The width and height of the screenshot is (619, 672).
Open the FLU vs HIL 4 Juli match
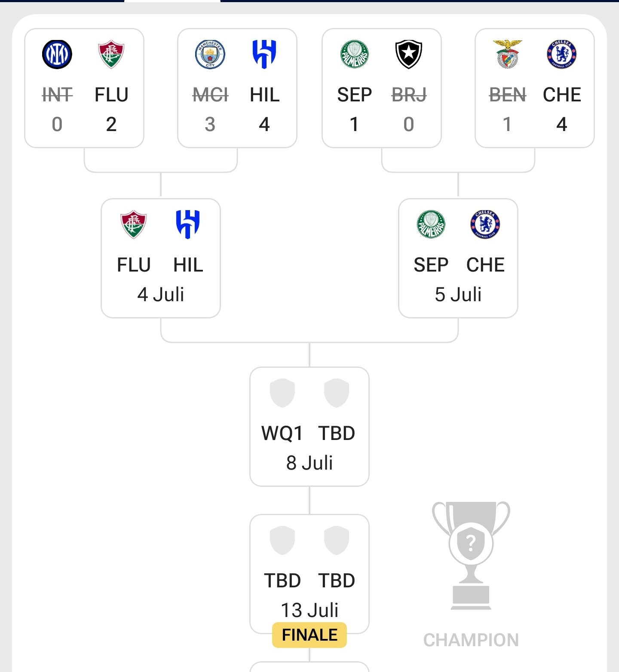[161, 279]
